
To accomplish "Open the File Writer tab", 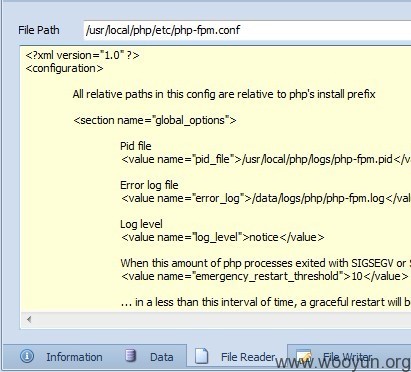I will pos(350,357).
